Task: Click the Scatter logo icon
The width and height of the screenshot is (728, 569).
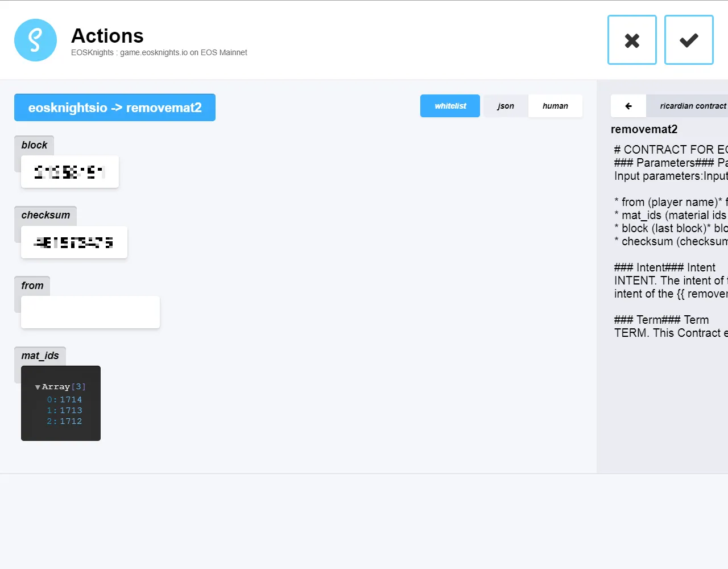Action: pos(35,40)
